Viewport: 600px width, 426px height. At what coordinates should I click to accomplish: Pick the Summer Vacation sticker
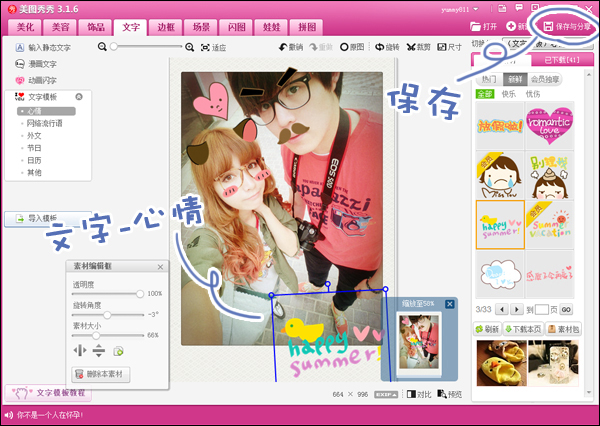(549, 224)
